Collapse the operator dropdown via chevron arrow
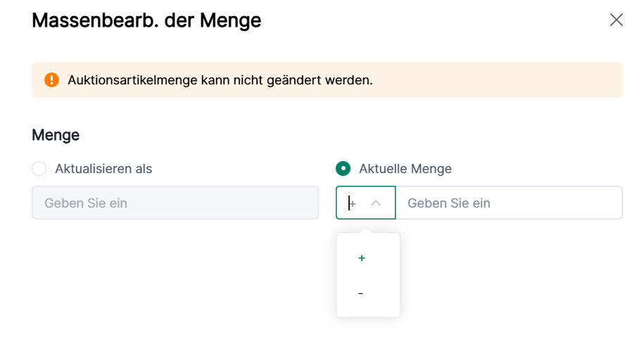 pyautogui.click(x=376, y=203)
